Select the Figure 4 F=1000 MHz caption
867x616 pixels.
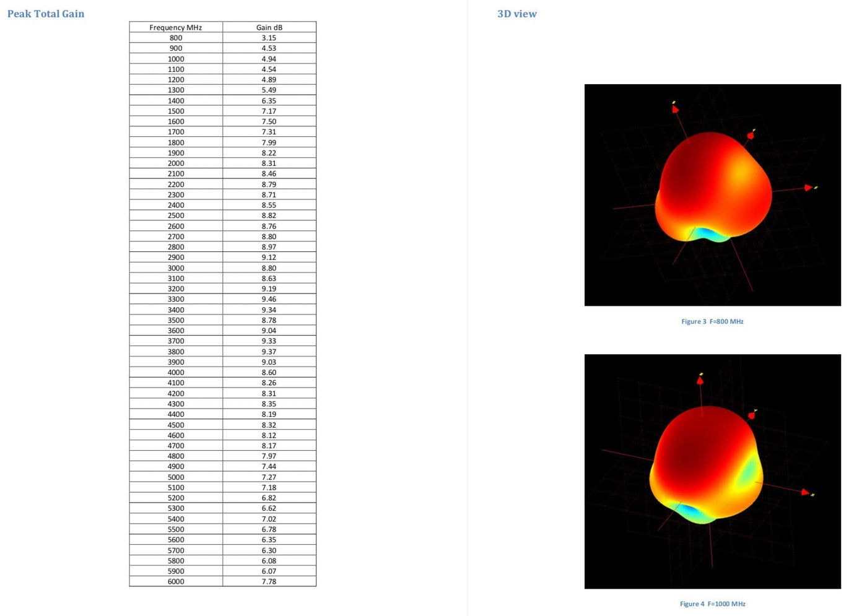click(x=712, y=604)
